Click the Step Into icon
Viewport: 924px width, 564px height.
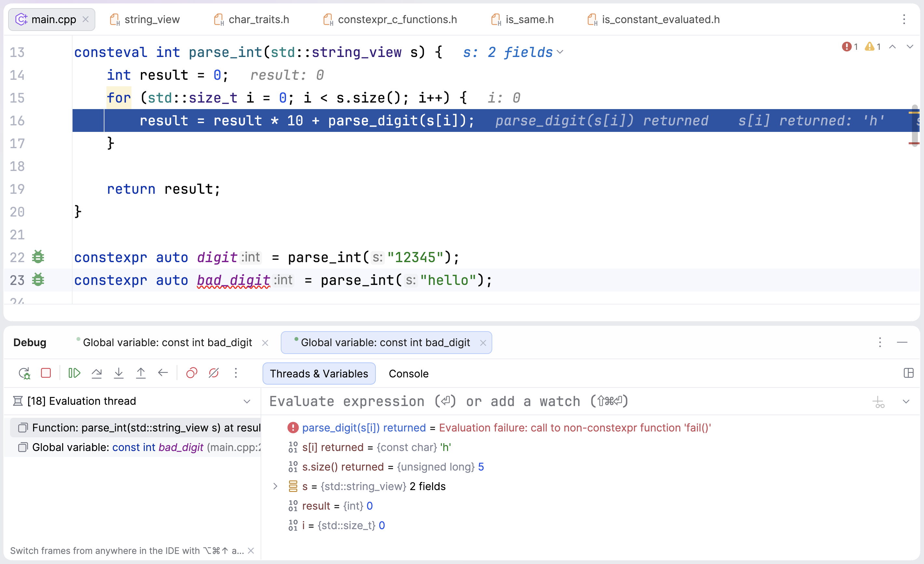click(x=118, y=374)
